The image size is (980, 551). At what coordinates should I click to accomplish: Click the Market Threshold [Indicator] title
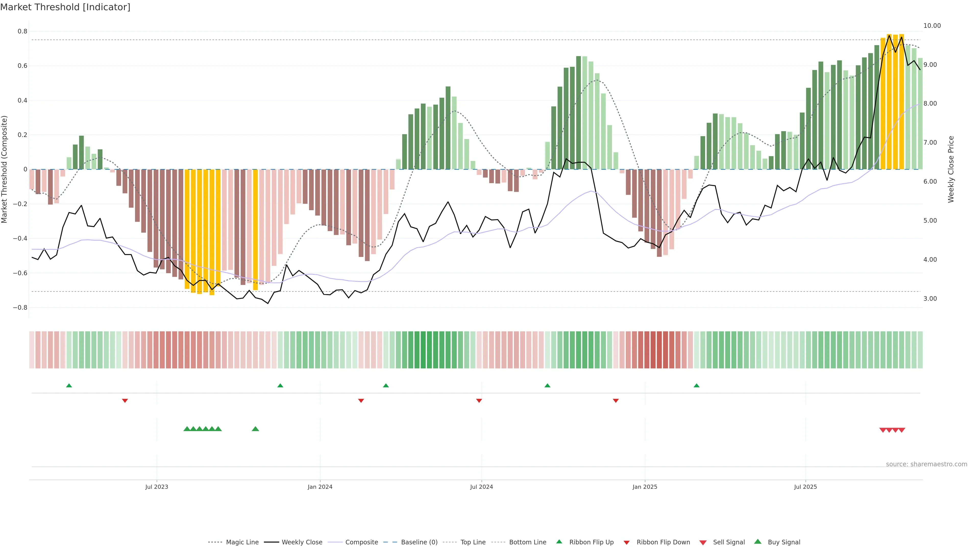(65, 7)
